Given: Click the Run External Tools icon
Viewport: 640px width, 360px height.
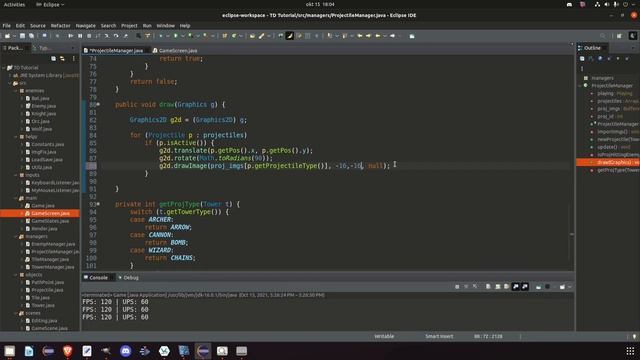Looking at the screenshot, I should tap(205, 36).
